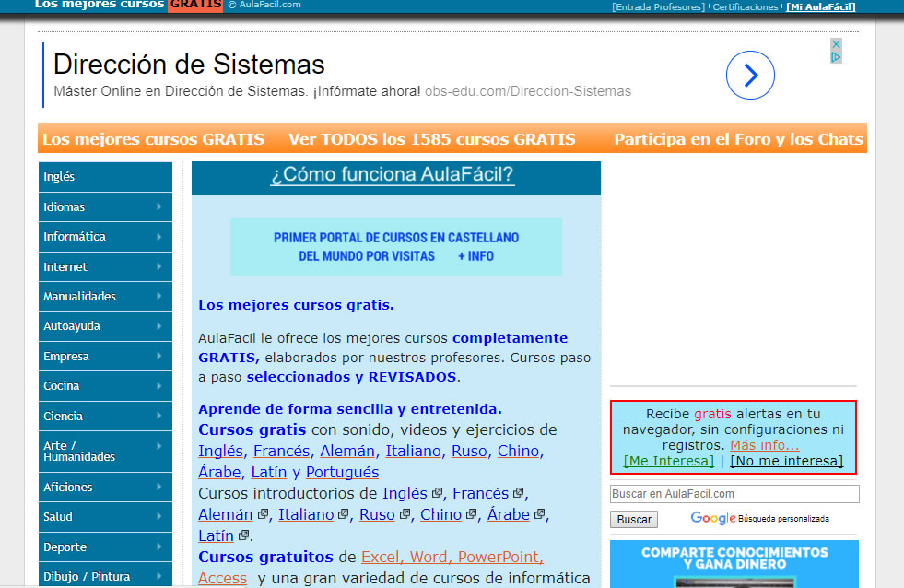The width and height of the screenshot is (904, 588).
Task: Click 'Más info...' in alerts box
Action: (765, 445)
